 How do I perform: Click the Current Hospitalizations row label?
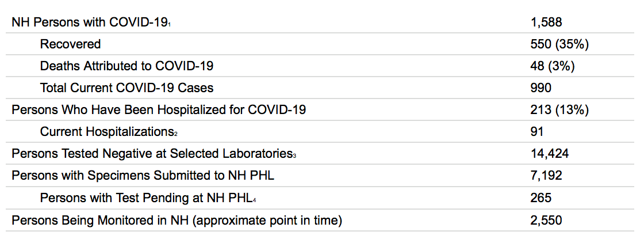point(107,132)
